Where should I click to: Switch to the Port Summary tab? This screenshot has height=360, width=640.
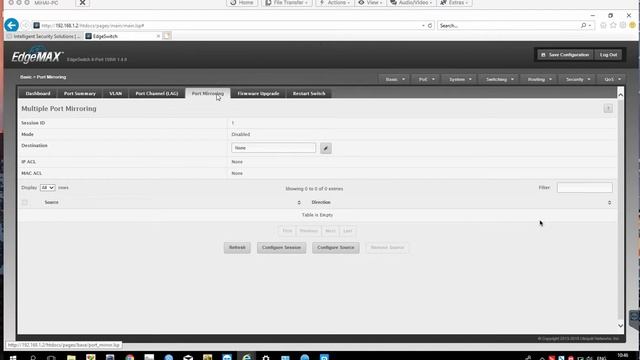[80, 93]
